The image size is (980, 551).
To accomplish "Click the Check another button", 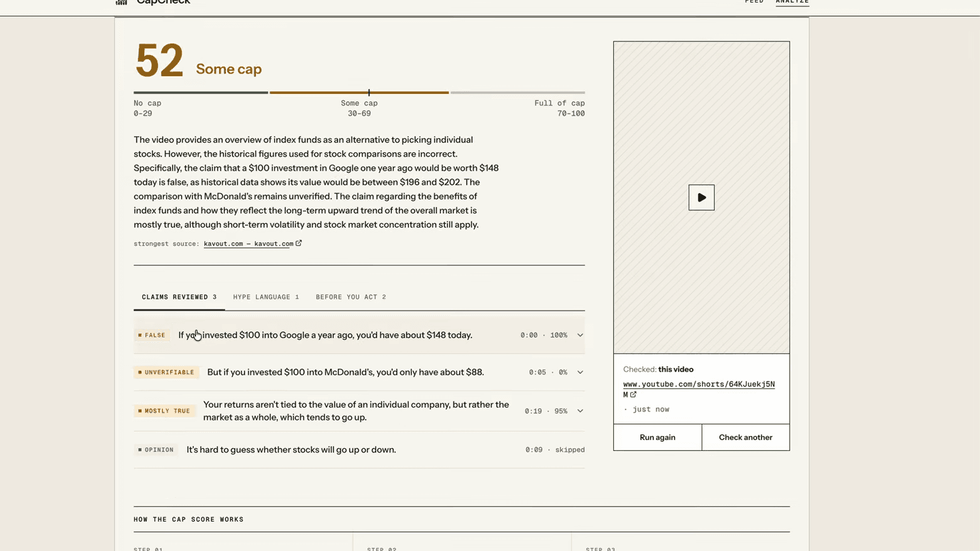I will coord(746,437).
